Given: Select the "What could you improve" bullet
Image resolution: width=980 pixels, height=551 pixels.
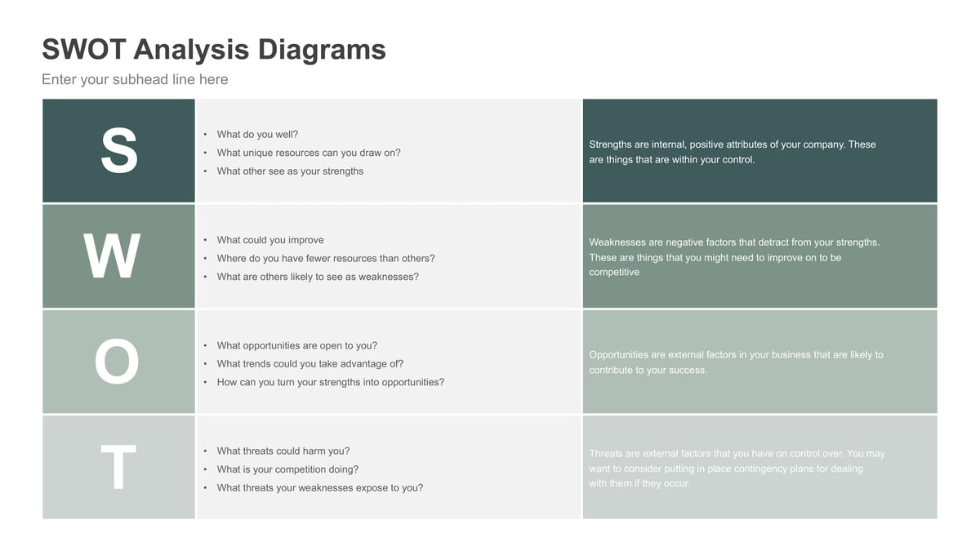Looking at the screenshot, I should point(270,240).
